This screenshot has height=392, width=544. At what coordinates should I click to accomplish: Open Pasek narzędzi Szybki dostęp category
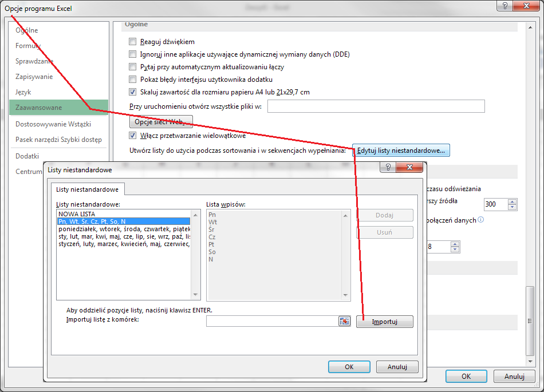coord(58,139)
